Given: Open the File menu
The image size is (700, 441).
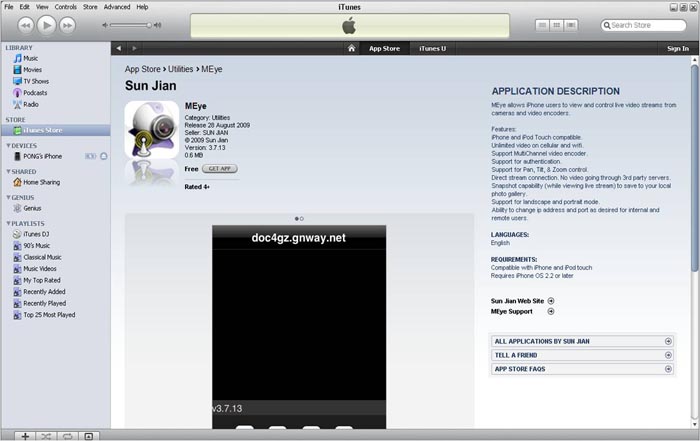Looking at the screenshot, I should coord(8,7).
